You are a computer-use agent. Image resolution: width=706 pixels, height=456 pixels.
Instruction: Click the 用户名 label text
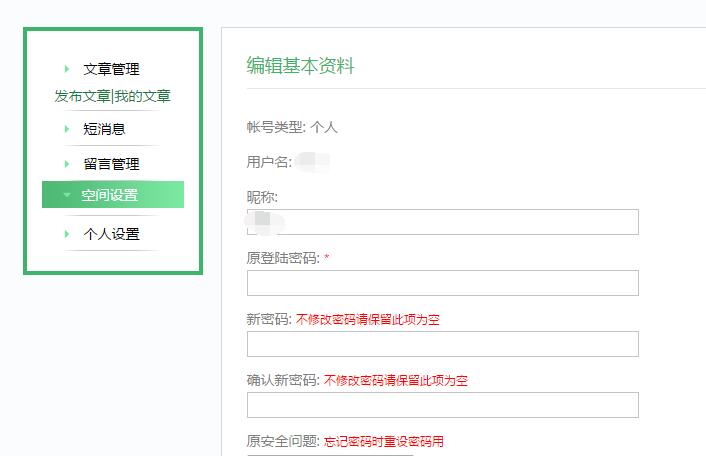(269, 162)
